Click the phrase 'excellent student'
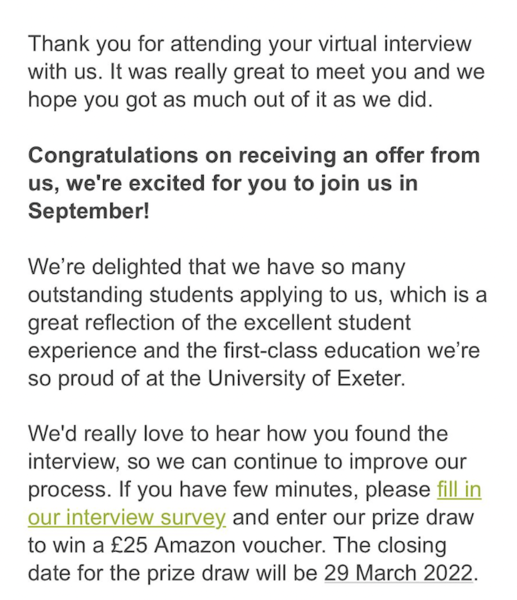 click(327, 322)
